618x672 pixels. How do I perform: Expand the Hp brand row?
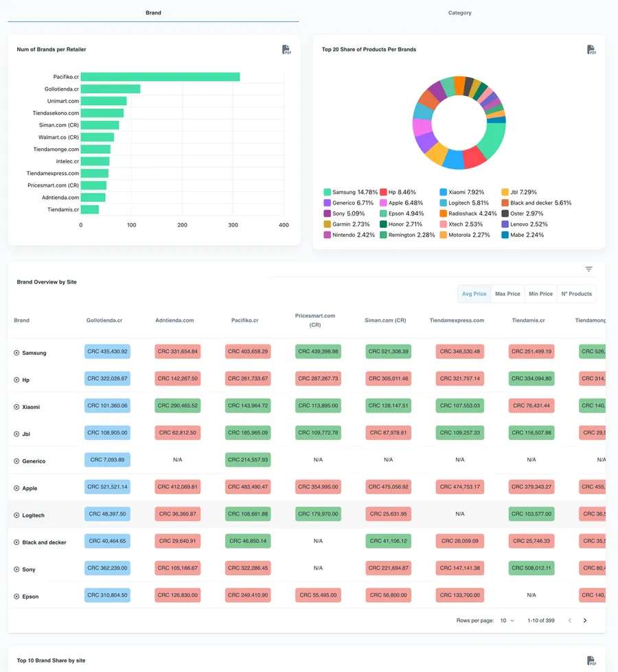[16, 380]
